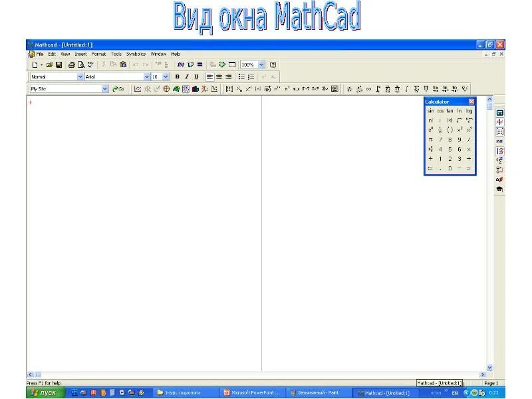Toggle Underline formatting
Viewport: 532px width, 399px height.
click(x=196, y=76)
